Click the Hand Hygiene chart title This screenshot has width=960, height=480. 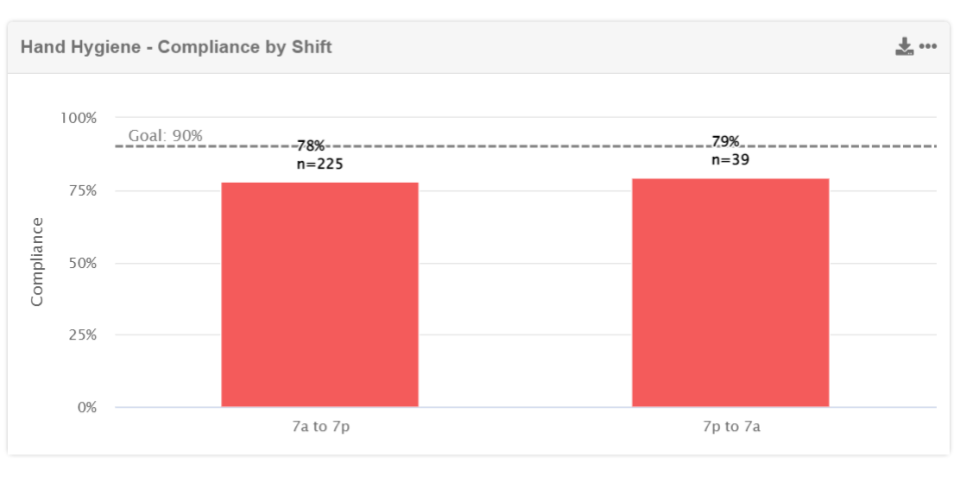pyautogui.click(x=176, y=47)
